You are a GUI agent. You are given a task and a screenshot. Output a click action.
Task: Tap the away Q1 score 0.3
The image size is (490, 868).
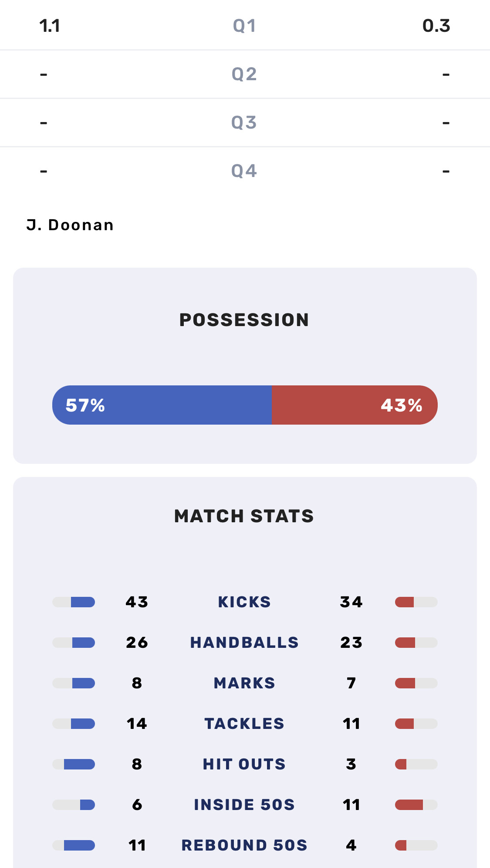pos(436,26)
